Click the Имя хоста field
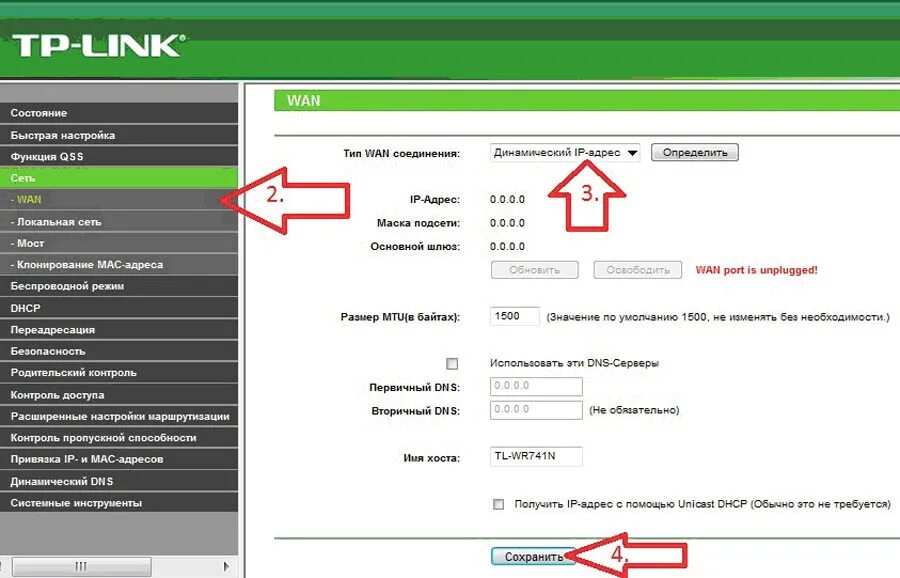This screenshot has width=900, height=578. 536,456
